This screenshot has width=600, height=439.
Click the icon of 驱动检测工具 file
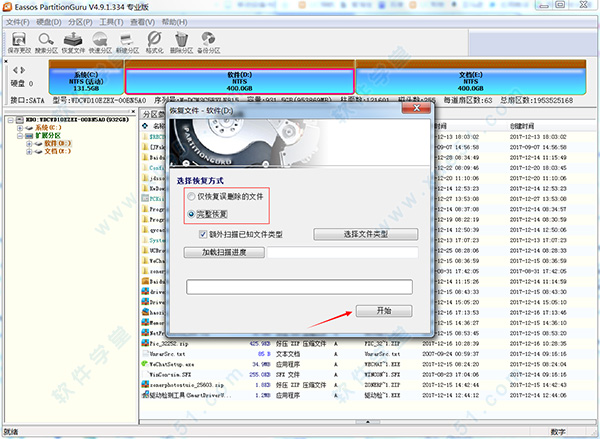[145, 395]
